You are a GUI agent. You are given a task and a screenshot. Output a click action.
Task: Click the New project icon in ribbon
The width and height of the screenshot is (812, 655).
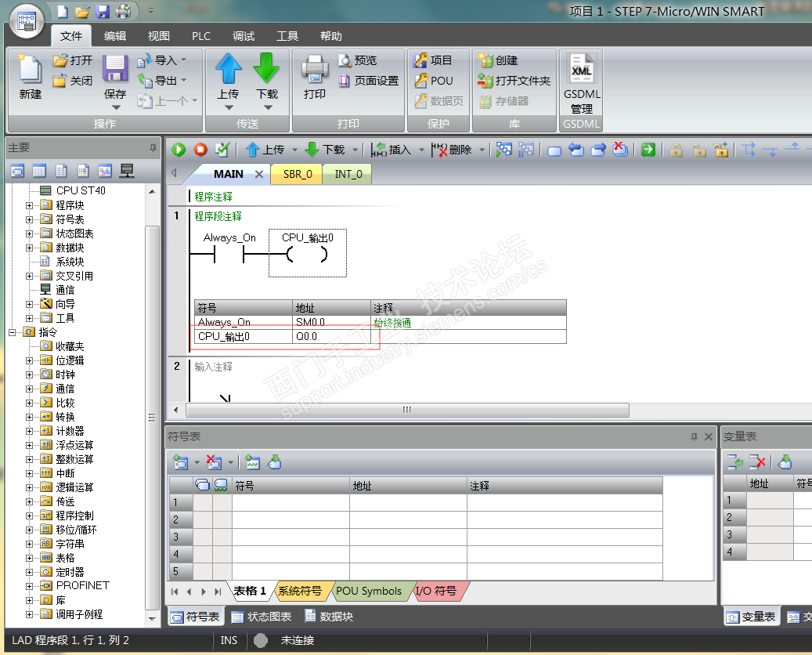[x=30, y=68]
